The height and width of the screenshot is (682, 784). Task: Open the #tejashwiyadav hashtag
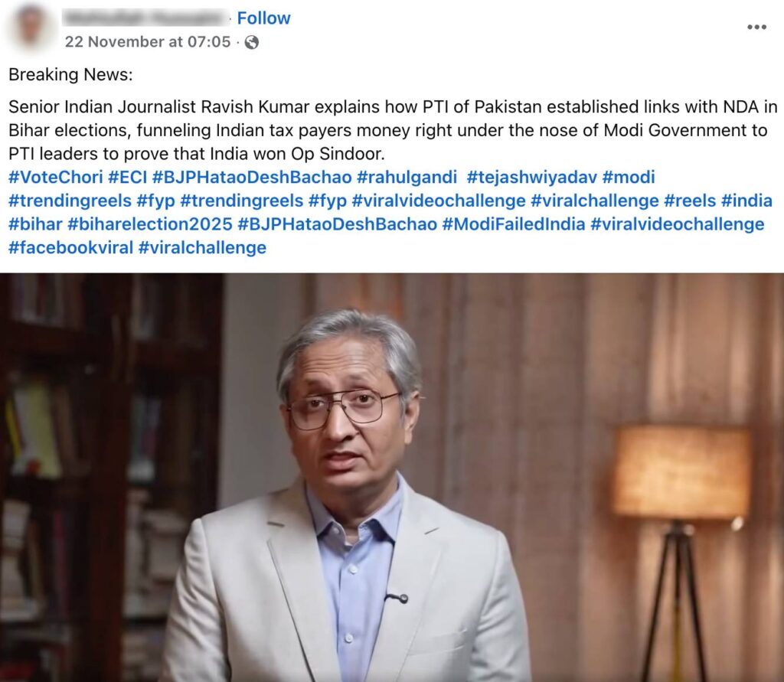pos(532,177)
